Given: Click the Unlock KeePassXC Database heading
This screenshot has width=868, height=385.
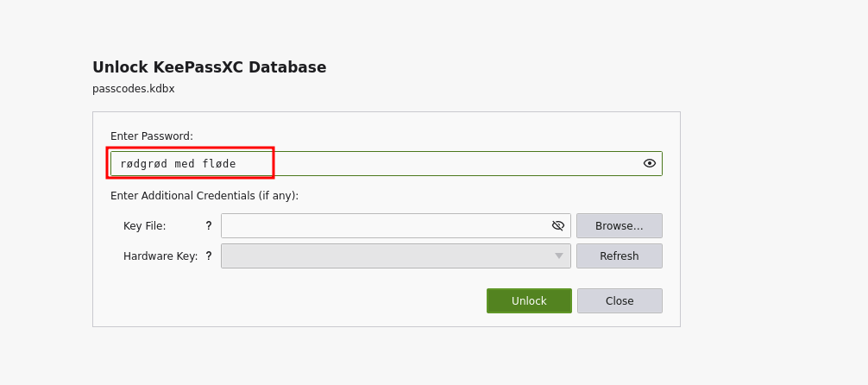Looking at the screenshot, I should pyautogui.click(x=210, y=67).
